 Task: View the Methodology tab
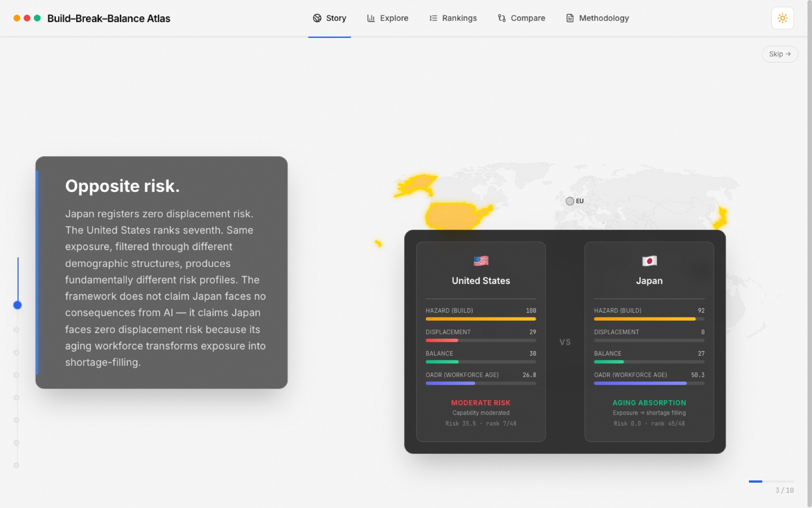(x=597, y=18)
